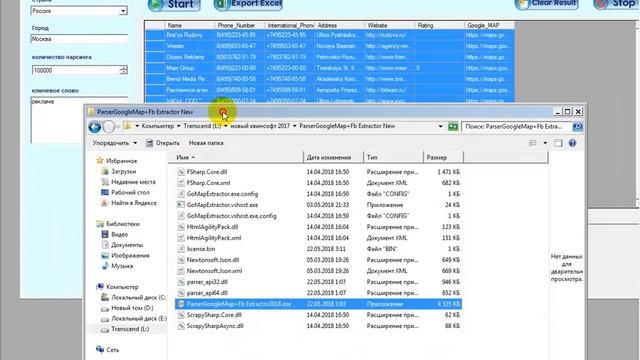
Task: Click the keyword text area containing реклама
Action: pos(79,120)
